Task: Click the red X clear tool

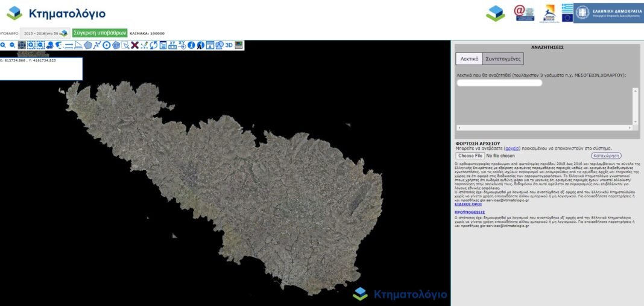Action: click(x=134, y=45)
